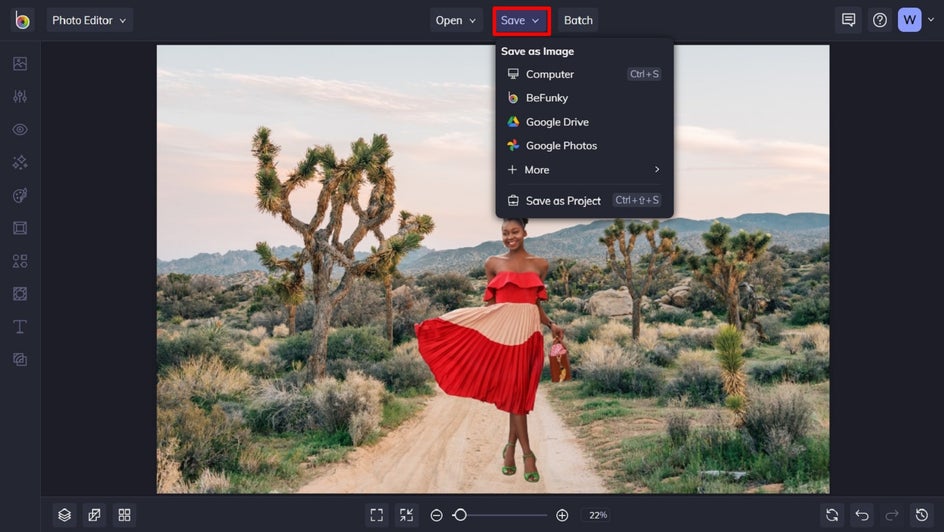Click the Batch button

578,20
